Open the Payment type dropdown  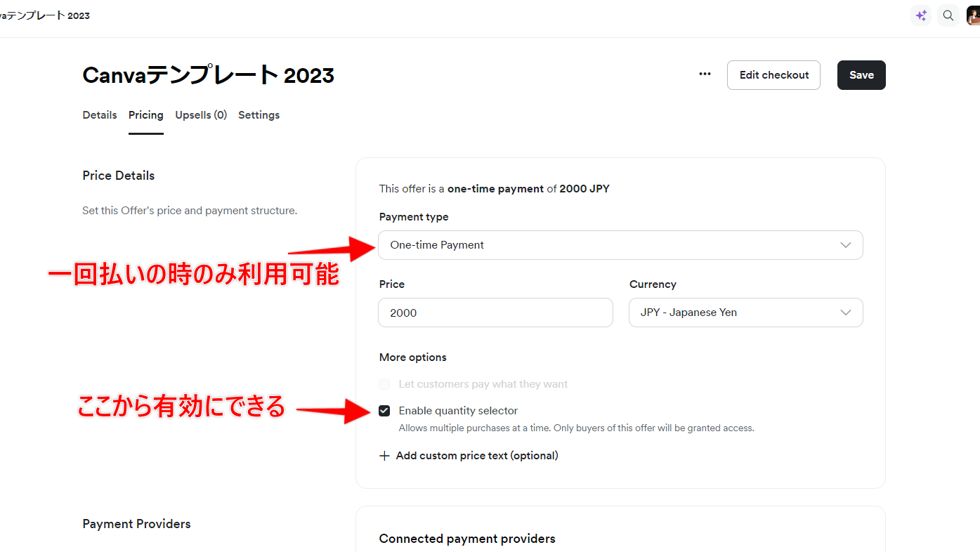tap(620, 245)
